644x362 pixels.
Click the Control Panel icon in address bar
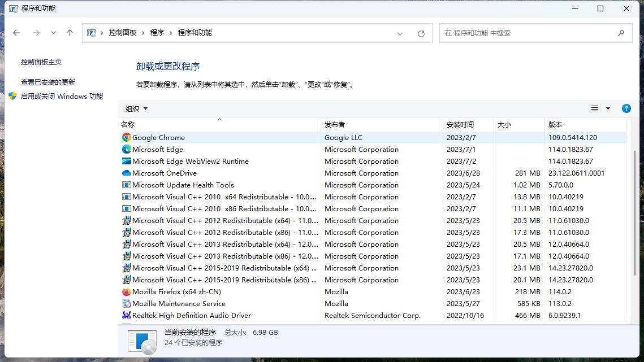(91, 33)
